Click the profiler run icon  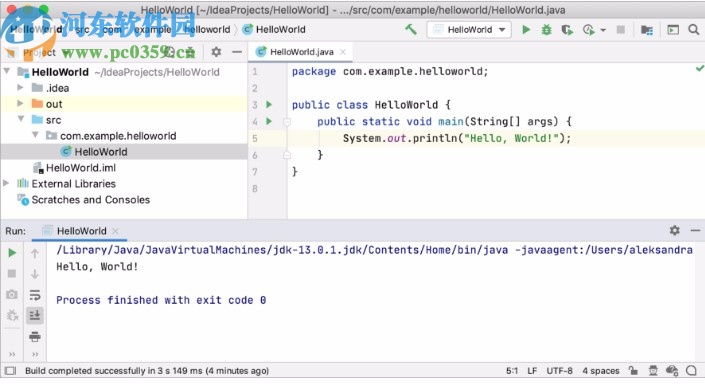(588, 30)
